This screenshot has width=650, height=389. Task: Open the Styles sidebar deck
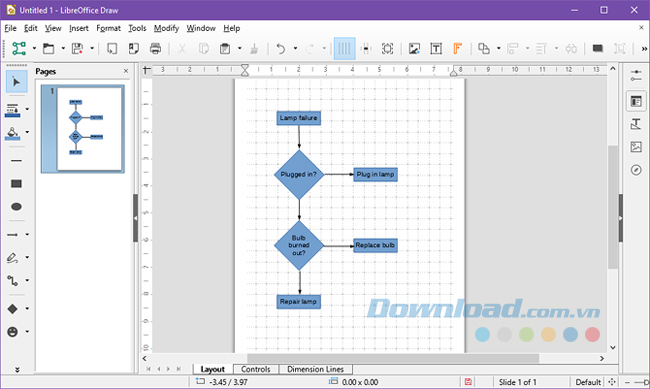pyautogui.click(x=636, y=124)
